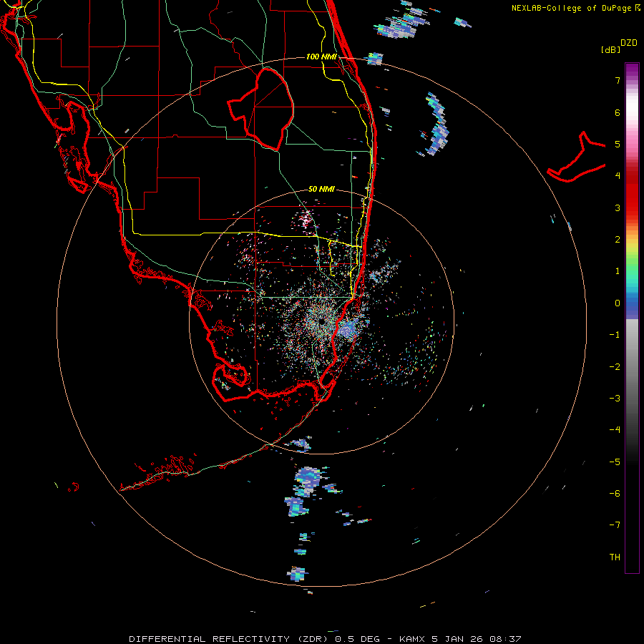The width and height of the screenshot is (644, 644).
Task: Click the -1 dB tick label
Action: tap(615, 335)
